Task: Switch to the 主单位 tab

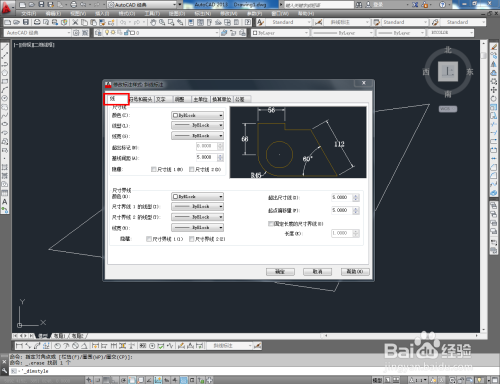Action: 201,99
